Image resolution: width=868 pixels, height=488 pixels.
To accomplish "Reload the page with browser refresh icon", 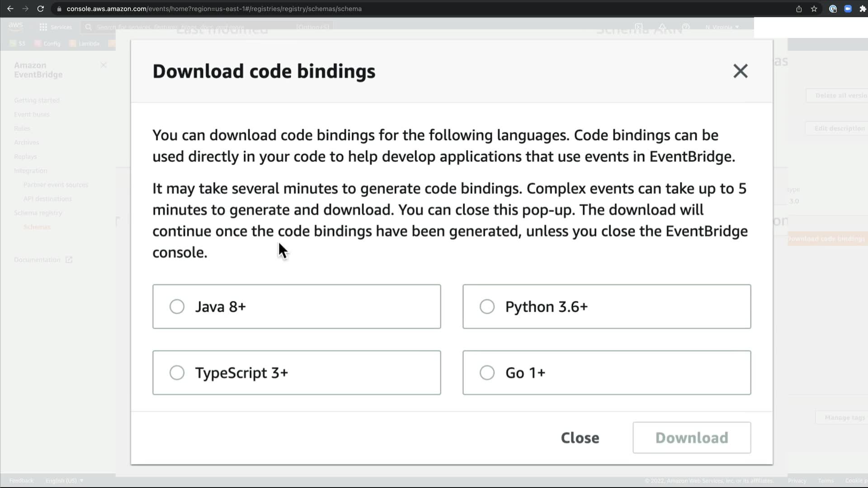I will [x=40, y=9].
